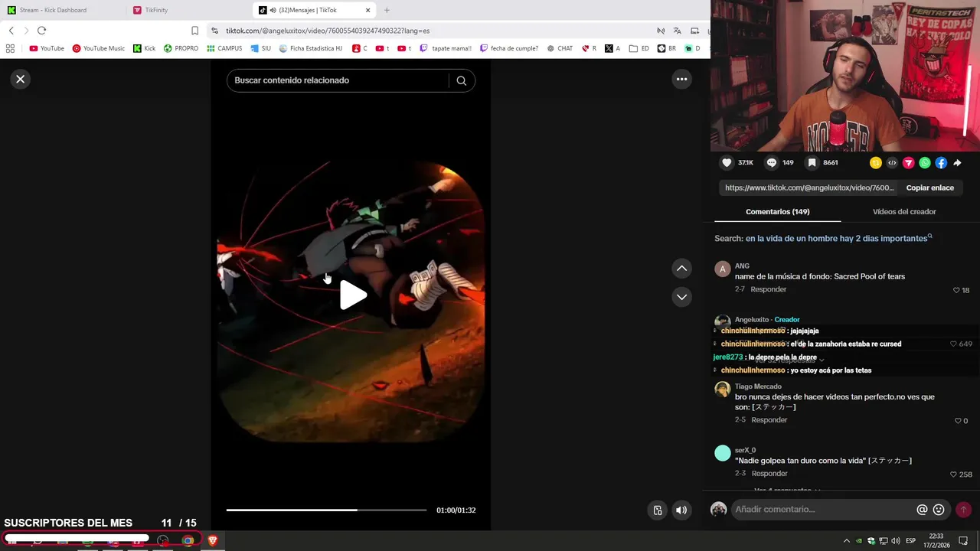Switch to 'Vídeos del creador' tab
The height and width of the screenshot is (551, 980).
(904, 212)
